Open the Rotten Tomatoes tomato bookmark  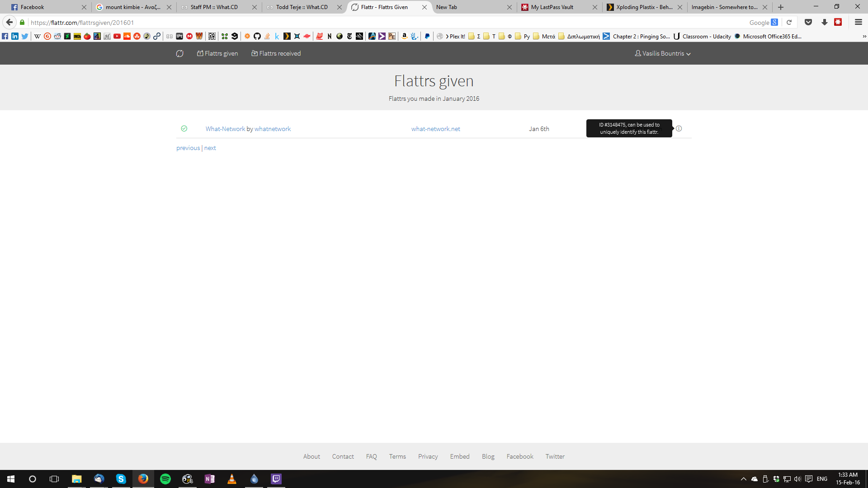click(87, 36)
